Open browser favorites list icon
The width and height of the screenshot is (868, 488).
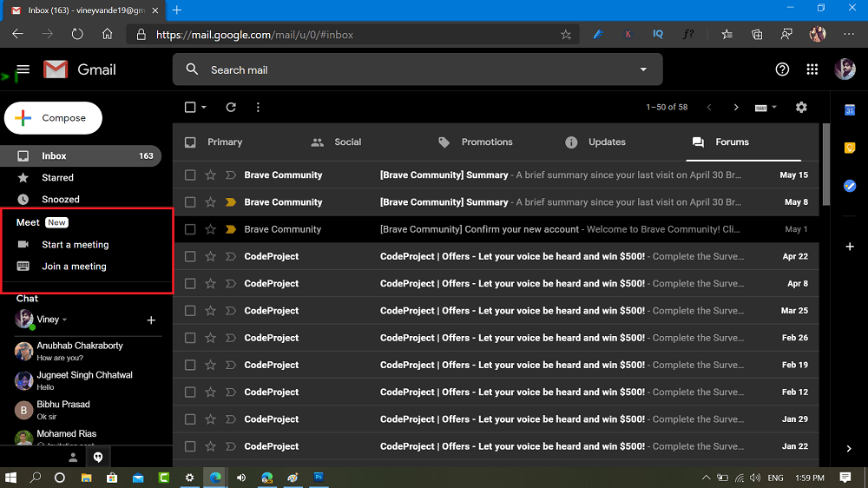727,35
